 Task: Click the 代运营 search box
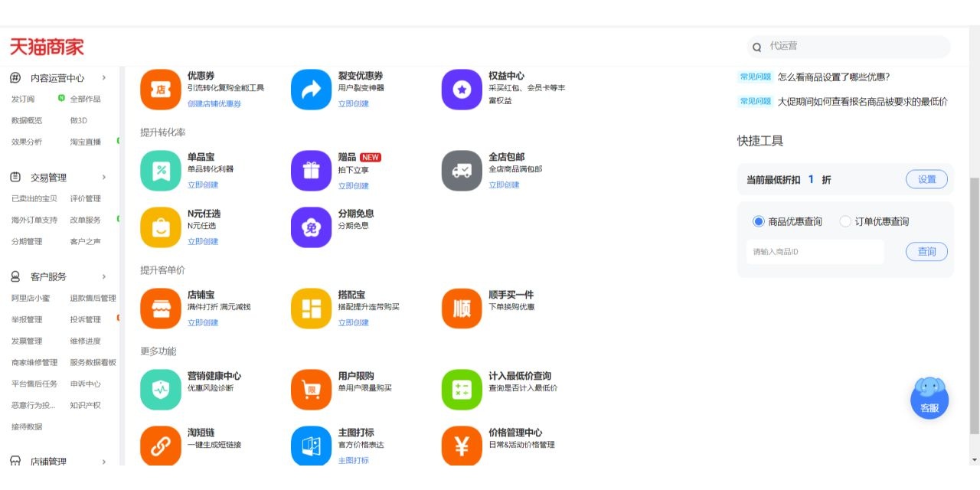tap(848, 47)
